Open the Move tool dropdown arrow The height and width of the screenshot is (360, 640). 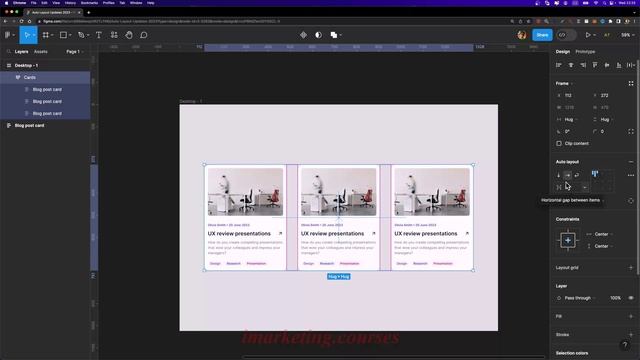click(34, 35)
